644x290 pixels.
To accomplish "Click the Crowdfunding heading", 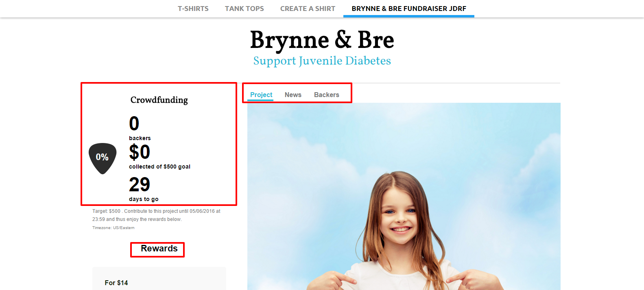I will click(x=159, y=100).
